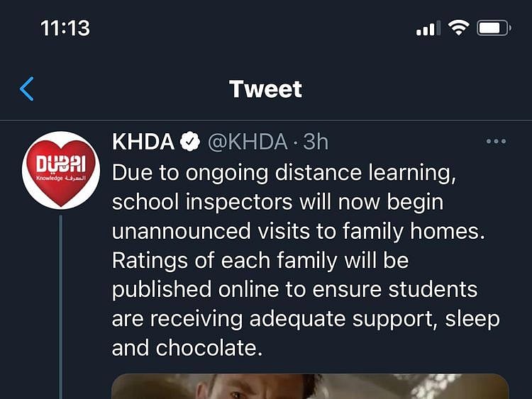Click the "3h" tweet timestamp

pos(316,142)
